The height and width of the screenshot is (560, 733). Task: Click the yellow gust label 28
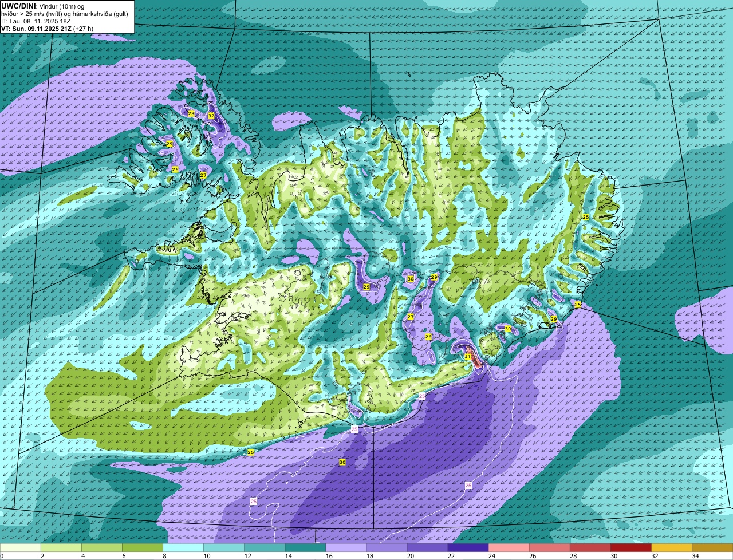pyautogui.click(x=191, y=113)
